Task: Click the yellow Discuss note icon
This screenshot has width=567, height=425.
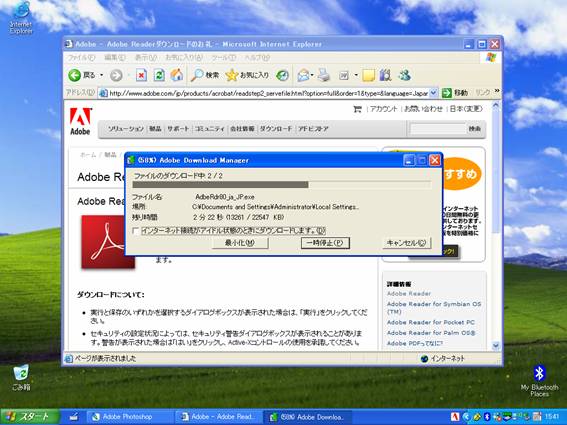Action: [368, 75]
